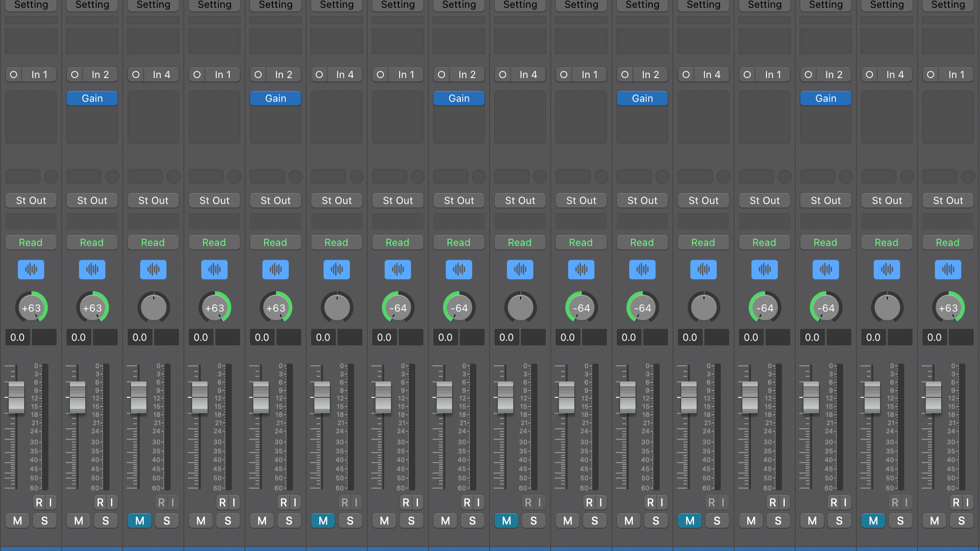Mute the first channel strip

coord(18,520)
